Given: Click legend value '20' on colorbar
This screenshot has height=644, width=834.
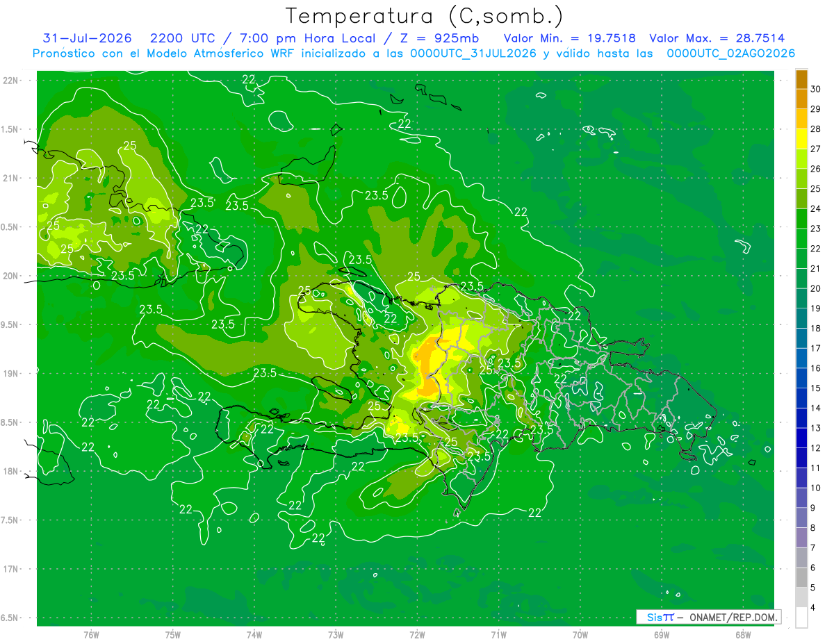Looking at the screenshot, I should 816,289.
